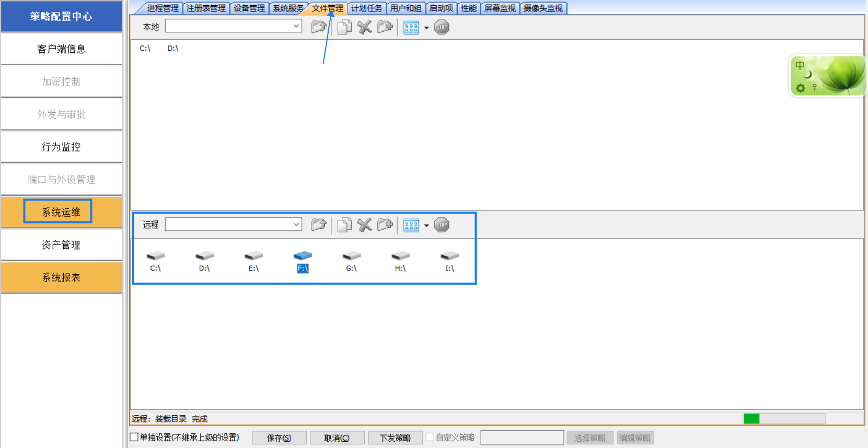Click the delete X icon in local toolbar
868x448 pixels.
[x=365, y=27]
